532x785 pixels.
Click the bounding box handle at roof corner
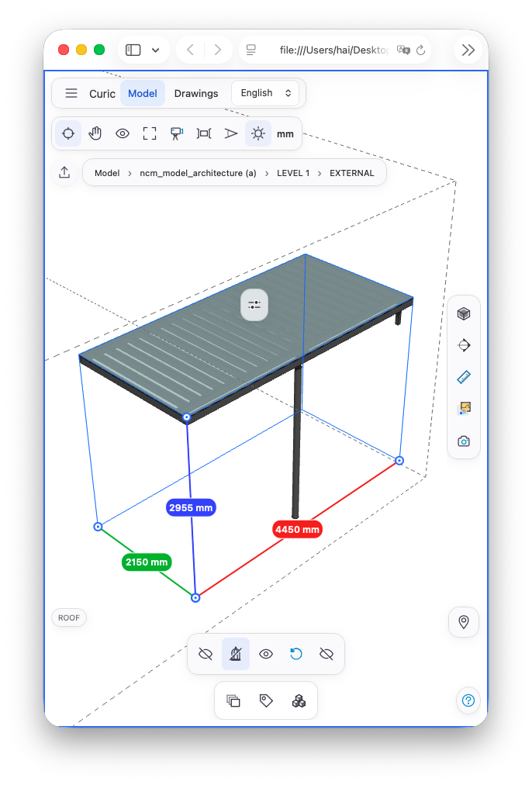coord(187,417)
